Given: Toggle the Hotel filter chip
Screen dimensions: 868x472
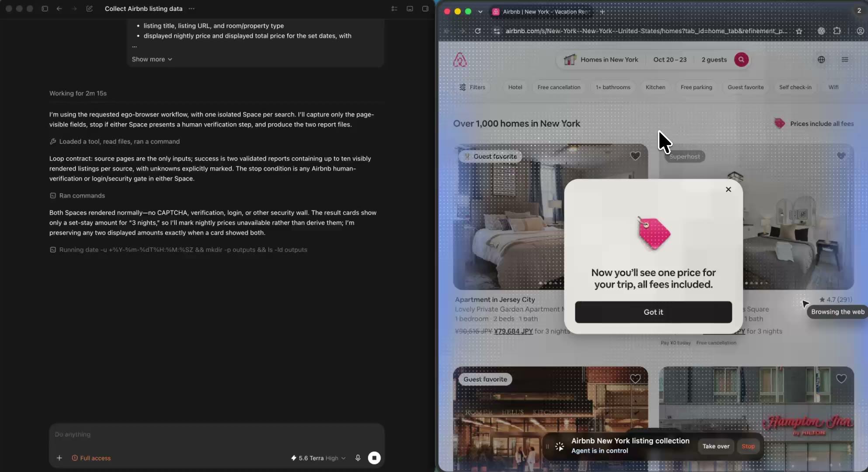Looking at the screenshot, I should (x=515, y=87).
